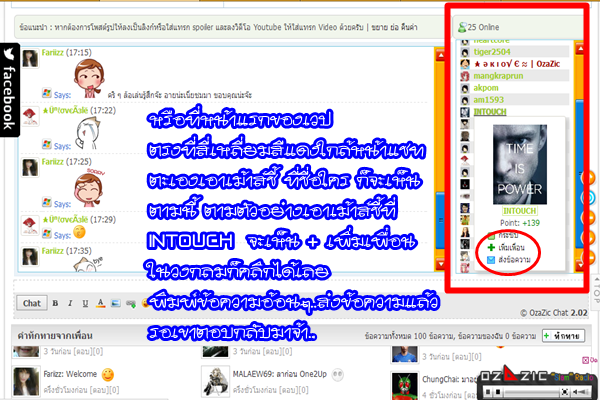The image size is (600, 400).
Task: Toggle underline formatting in chat toolbar
Action: click(85, 303)
